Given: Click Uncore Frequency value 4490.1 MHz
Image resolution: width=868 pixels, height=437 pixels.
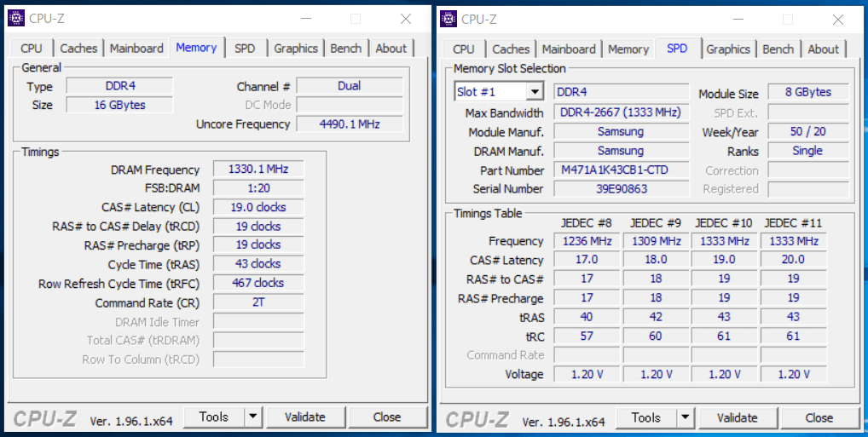Looking at the screenshot, I should tap(350, 124).
